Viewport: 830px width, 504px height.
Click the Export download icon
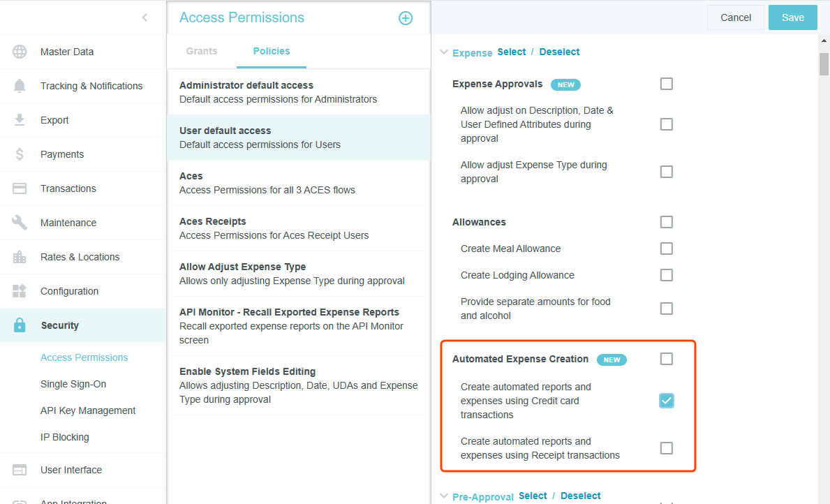[20, 120]
